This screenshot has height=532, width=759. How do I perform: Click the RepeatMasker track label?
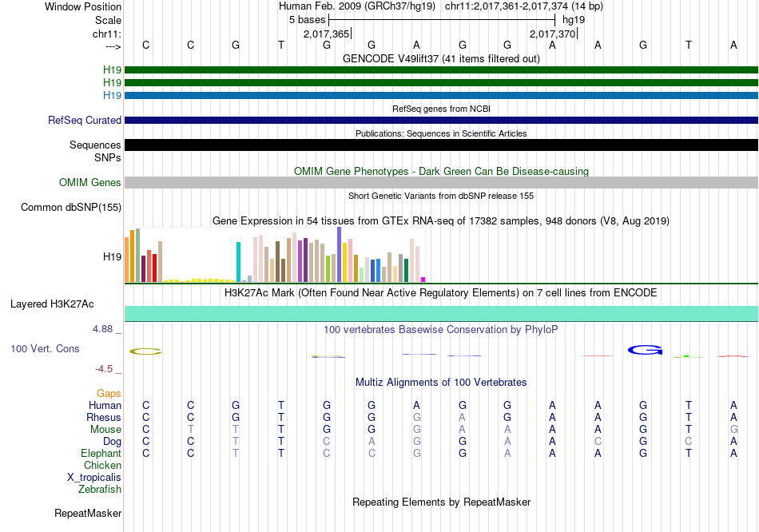[x=88, y=513]
